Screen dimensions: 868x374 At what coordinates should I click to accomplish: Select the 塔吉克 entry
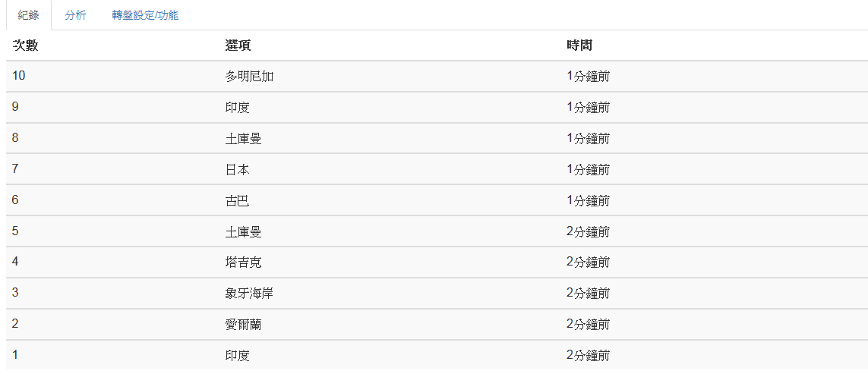[244, 262]
